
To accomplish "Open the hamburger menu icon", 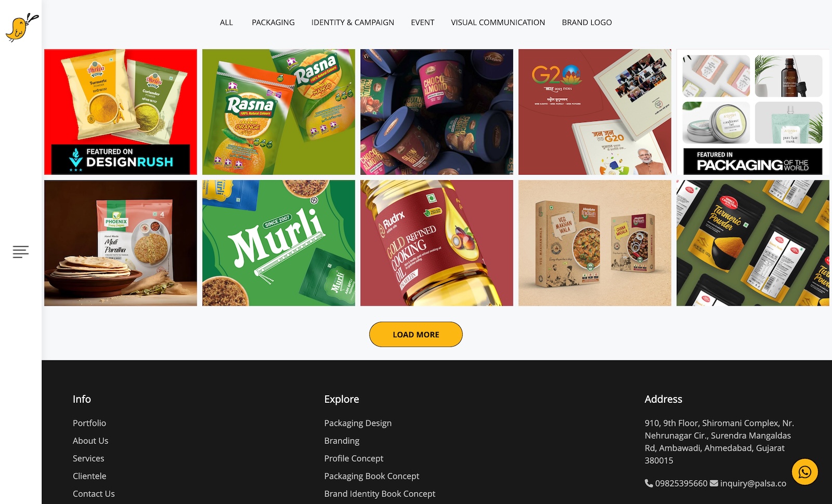I will pos(21,252).
